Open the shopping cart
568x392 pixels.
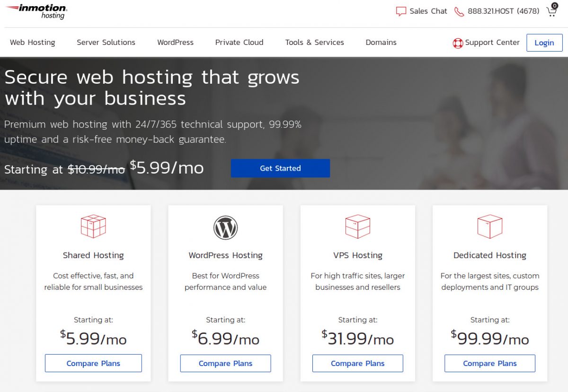click(x=551, y=11)
